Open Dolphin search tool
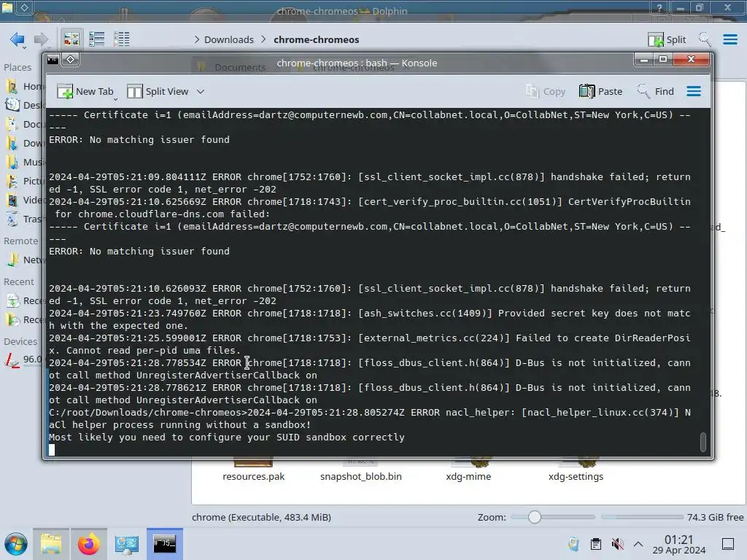747x560 pixels. (705, 39)
